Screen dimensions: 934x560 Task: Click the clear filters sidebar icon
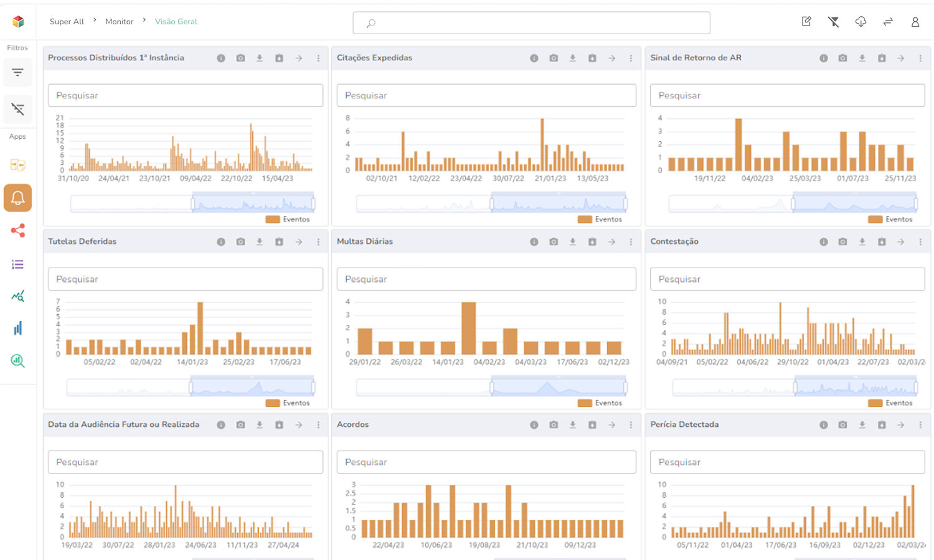[17, 109]
